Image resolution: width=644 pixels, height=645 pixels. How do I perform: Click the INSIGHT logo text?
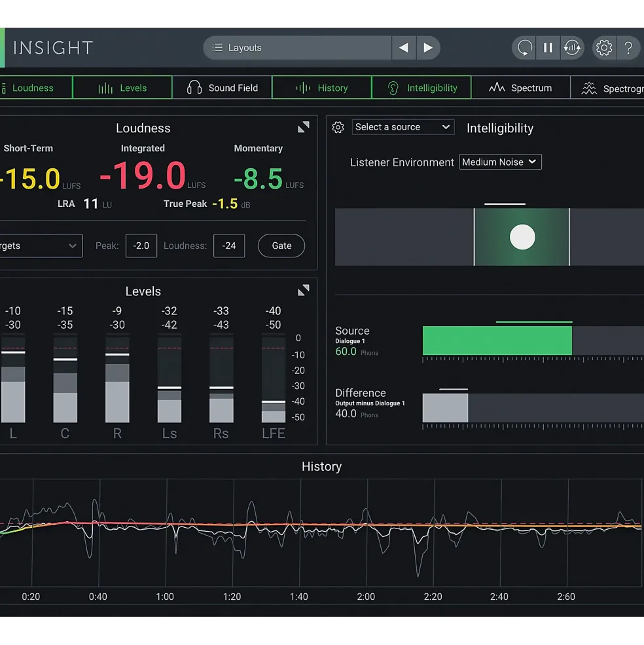pos(53,48)
